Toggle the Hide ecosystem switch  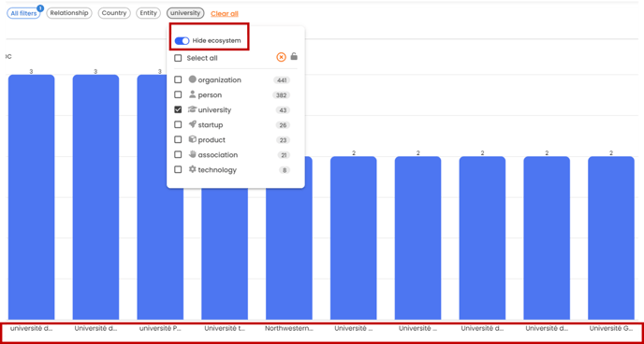click(182, 40)
